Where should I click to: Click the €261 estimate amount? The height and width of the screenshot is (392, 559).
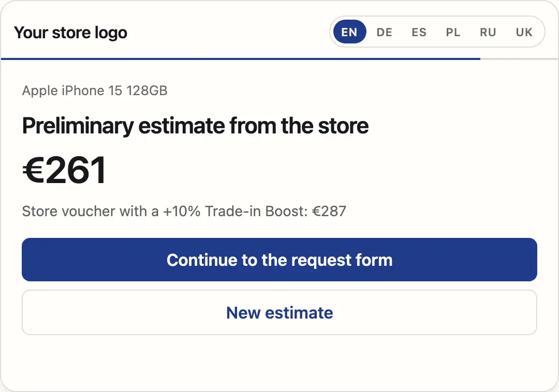(x=65, y=170)
